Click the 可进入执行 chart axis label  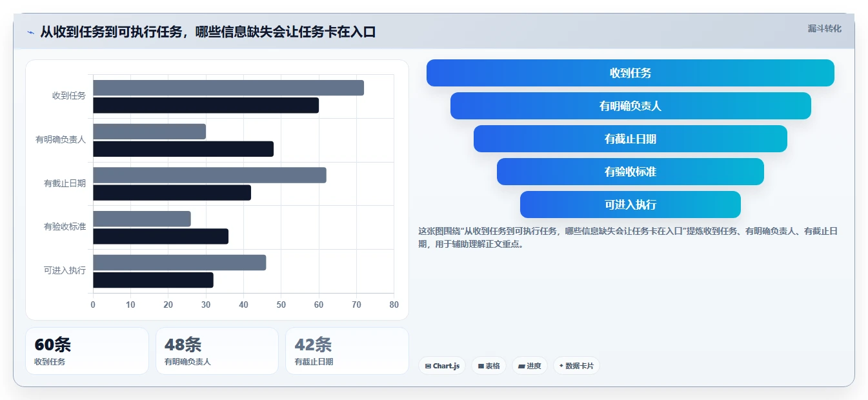[65, 270]
